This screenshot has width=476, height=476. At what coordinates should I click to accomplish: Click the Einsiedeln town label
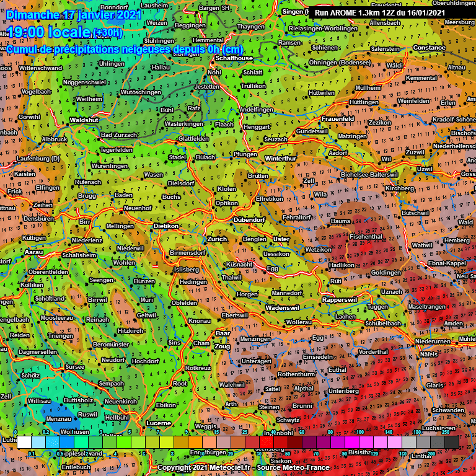click(318, 357)
